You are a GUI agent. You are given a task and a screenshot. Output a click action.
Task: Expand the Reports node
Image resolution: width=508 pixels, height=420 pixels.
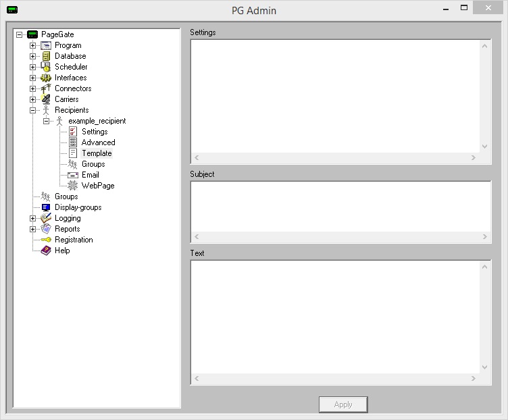(x=32, y=229)
